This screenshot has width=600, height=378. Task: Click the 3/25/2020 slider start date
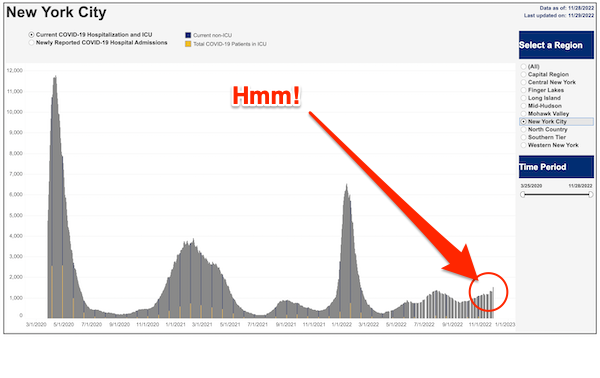coord(531,186)
